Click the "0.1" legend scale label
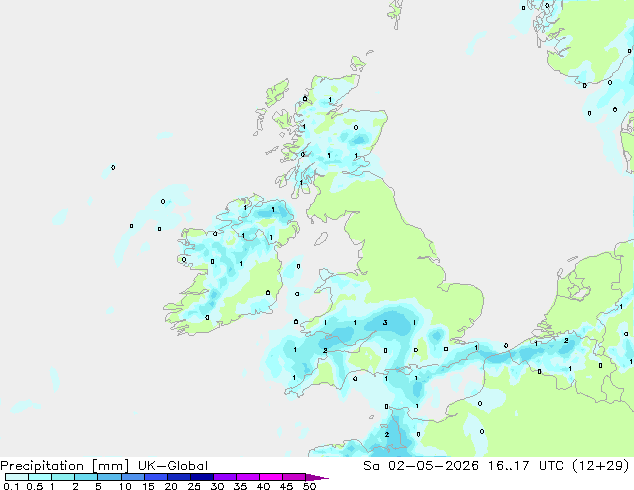Image resolution: width=634 pixels, height=490 pixels. point(11,486)
